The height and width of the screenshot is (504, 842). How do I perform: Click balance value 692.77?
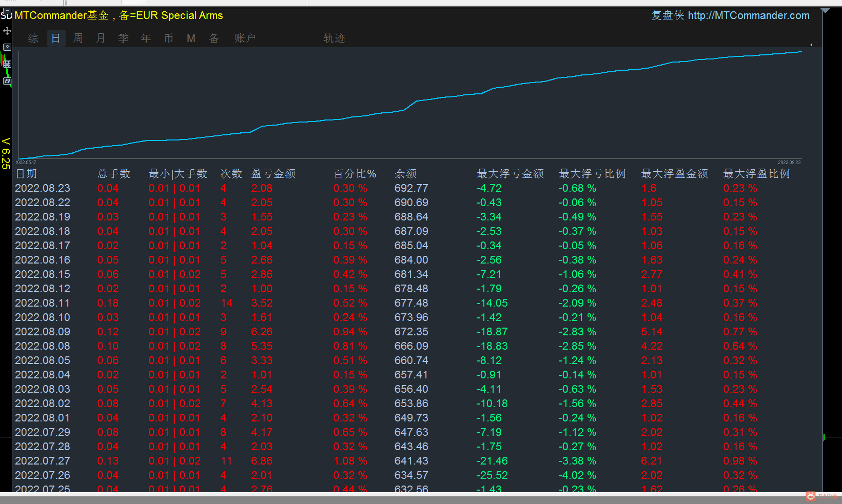click(x=411, y=188)
